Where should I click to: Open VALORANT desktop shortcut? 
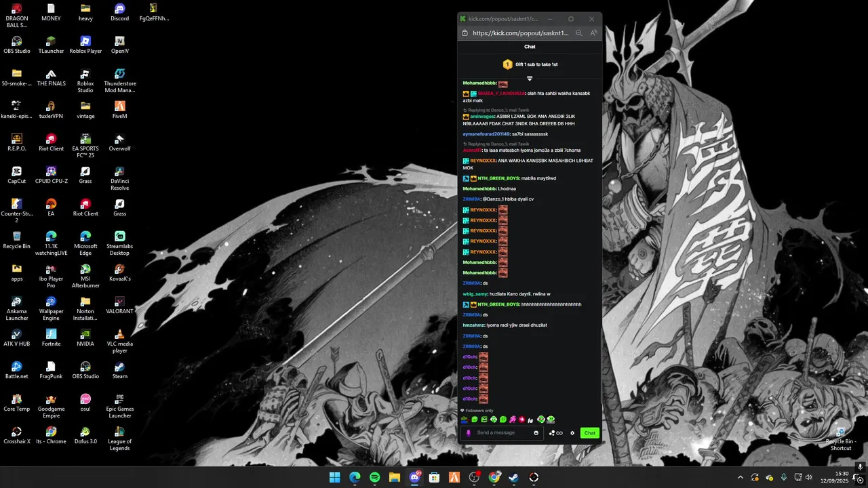[119, 305]
